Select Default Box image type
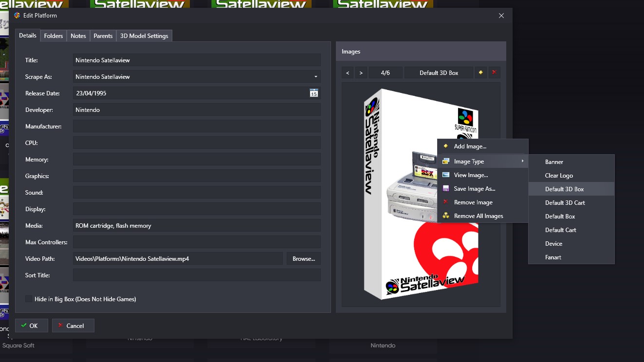Screen dimensions: 644x362 (571, 216)
